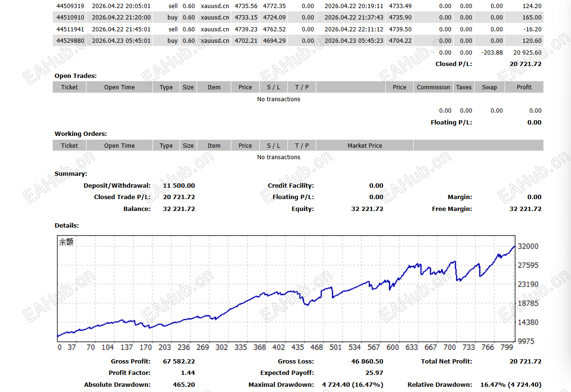Screen dimensions: 571x392
Task: Click the "Free Margin:" label
Action: (452, 209)
